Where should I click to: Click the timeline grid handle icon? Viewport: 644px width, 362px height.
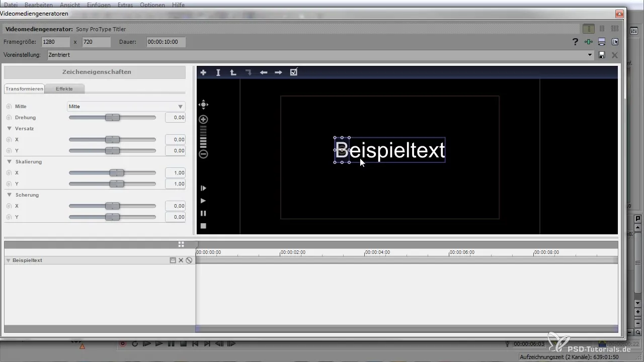tap(181, 244)
